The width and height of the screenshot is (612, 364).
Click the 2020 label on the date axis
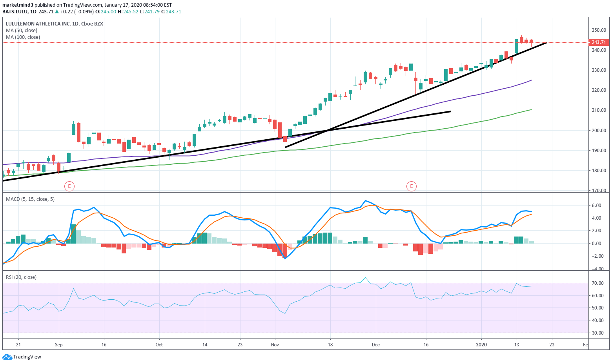click(x=481, y=345)
